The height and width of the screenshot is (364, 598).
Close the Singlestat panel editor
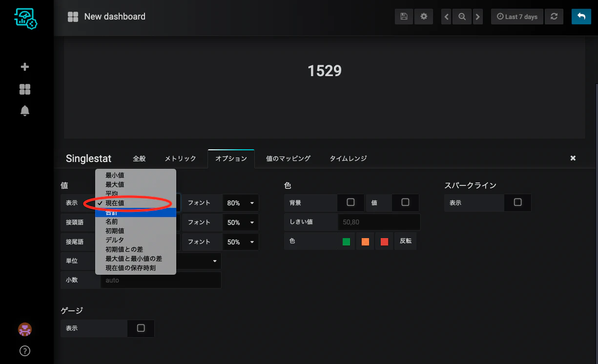coord(573,158)
